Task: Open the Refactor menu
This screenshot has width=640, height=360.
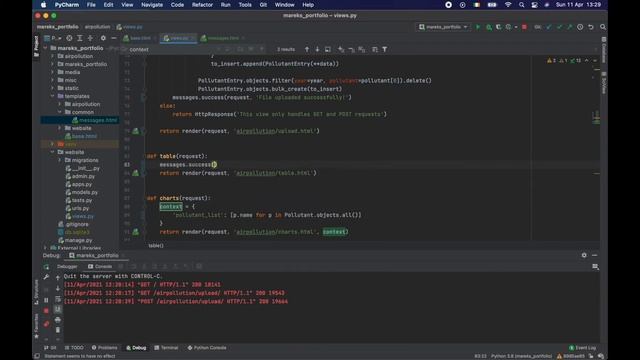Action: pyautogui.click(x=202, y=5)
